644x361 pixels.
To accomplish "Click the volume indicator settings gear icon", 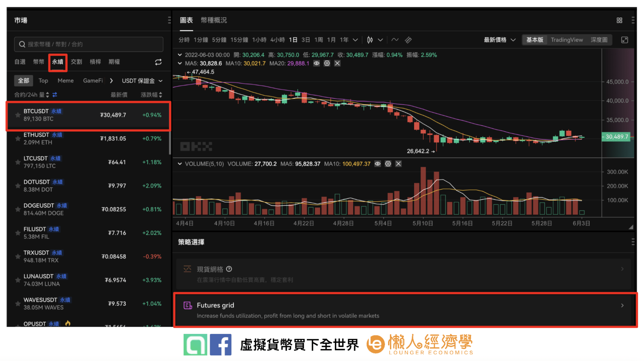I will click(387, 164).
